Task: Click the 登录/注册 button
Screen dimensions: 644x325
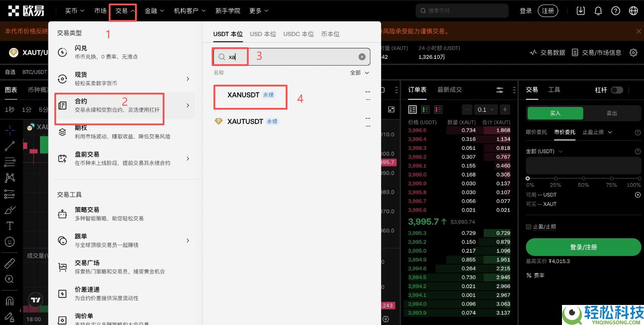Action: click(583, 247)
